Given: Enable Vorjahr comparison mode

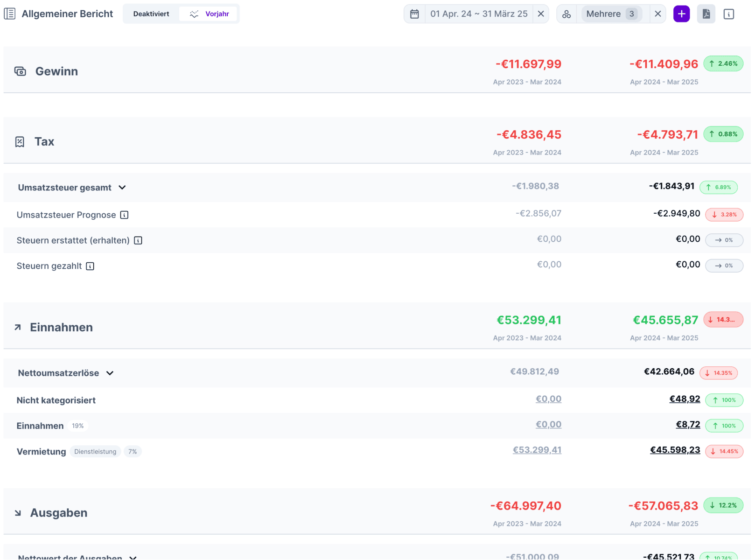Looking at the screenshot, I should pos(210,14).
